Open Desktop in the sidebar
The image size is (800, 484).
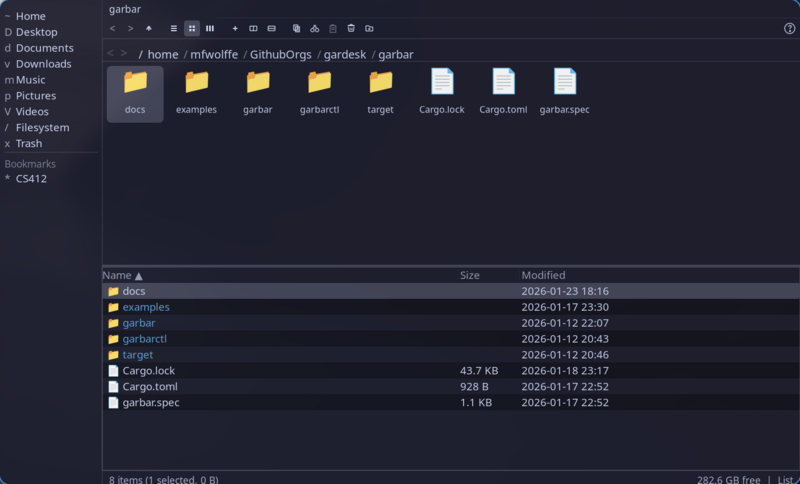pos(36,32)
